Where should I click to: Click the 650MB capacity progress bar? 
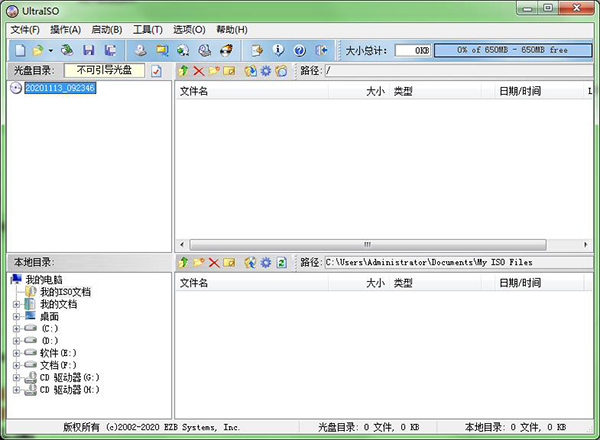(x=513, y=50)
